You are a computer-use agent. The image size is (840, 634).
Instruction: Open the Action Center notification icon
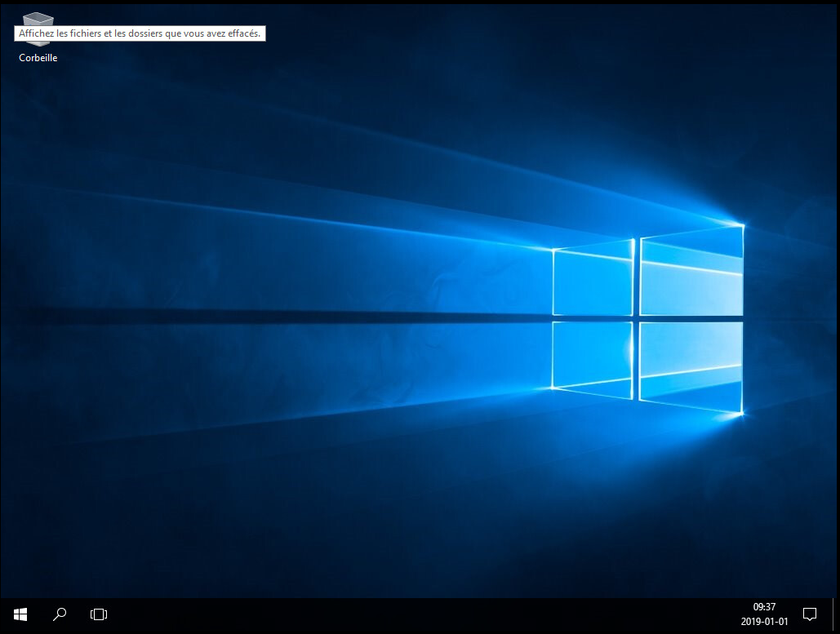[810, 614]
